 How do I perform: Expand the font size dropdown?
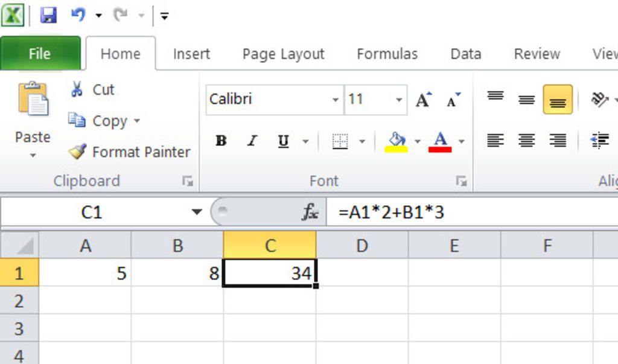[x=399, y=100]
